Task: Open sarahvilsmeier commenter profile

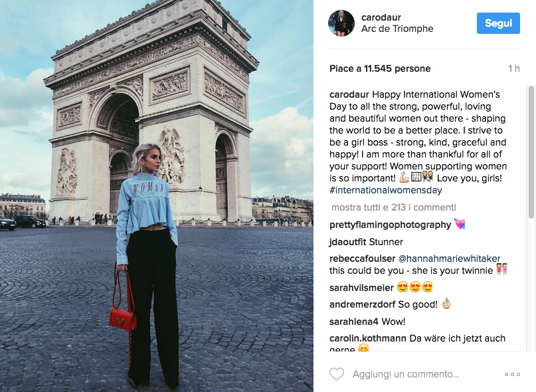Action: (x=361, y=288)
